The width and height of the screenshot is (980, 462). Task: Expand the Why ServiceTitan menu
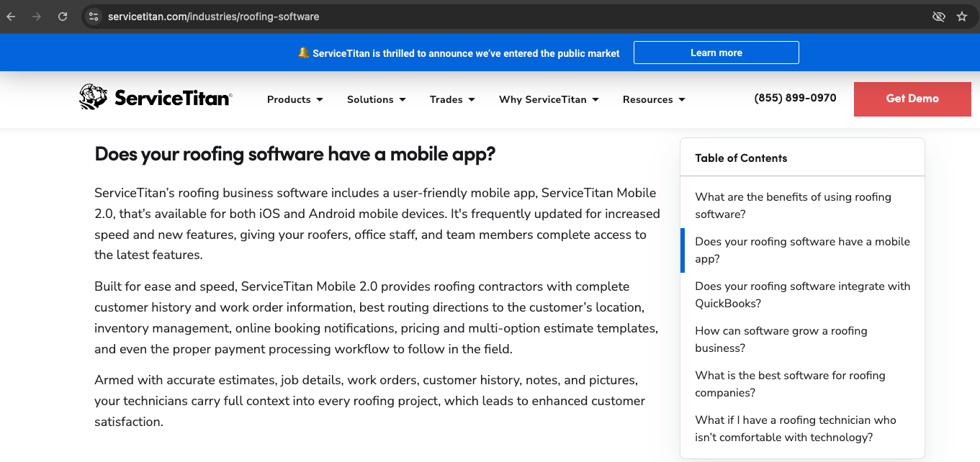(549, 99)
